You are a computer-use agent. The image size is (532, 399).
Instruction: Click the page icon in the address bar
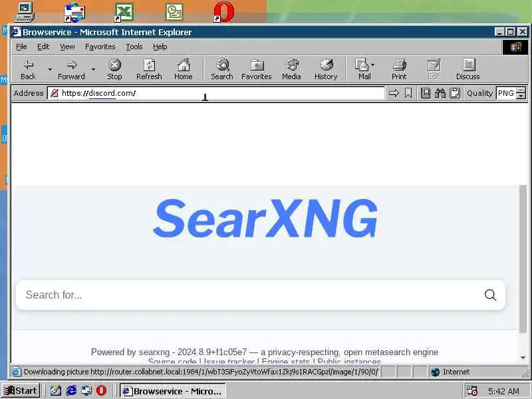[x=55, y=93]
